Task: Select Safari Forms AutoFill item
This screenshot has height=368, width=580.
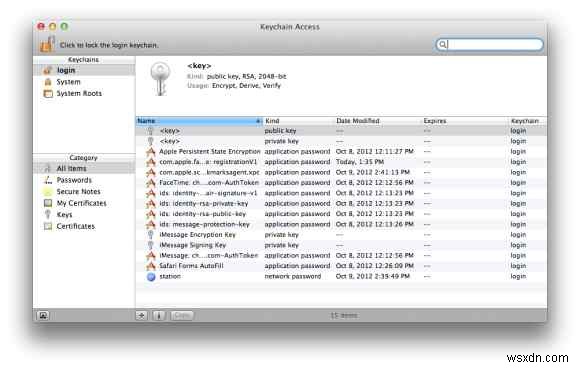Action: click(x=341, y=266)
